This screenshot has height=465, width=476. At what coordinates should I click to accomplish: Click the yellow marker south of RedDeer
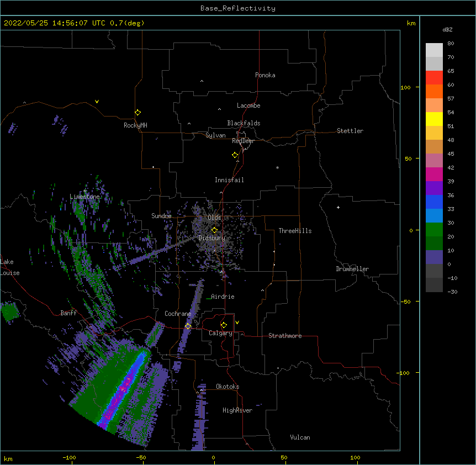[x=235, y=155]
